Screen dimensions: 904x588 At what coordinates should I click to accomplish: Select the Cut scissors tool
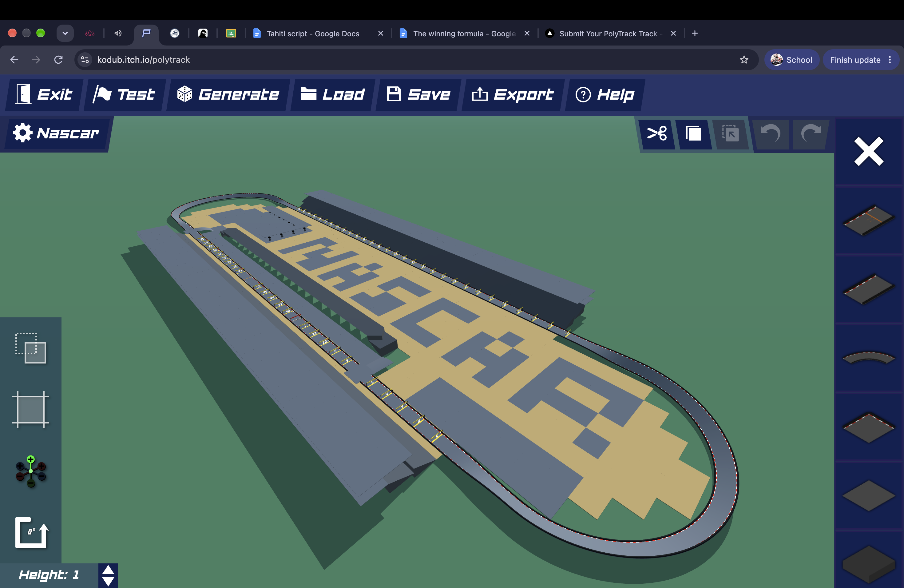[x=657, y=134]
